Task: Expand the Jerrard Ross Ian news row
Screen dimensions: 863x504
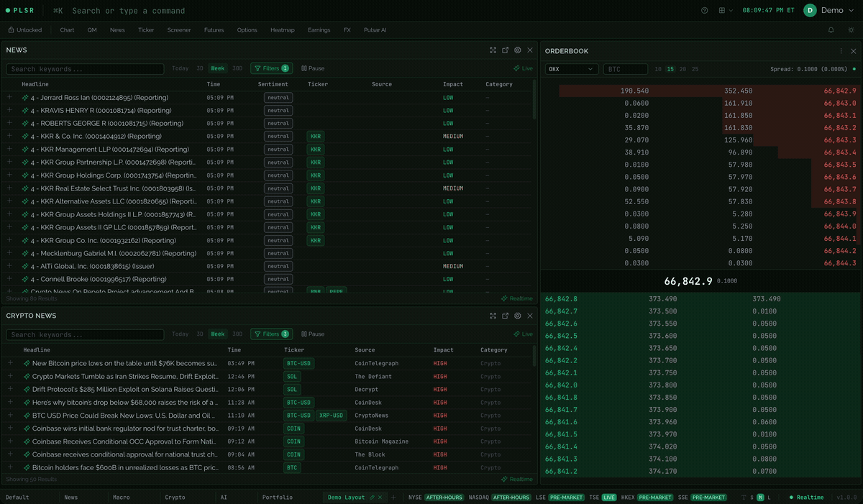Action: (9, 97)
